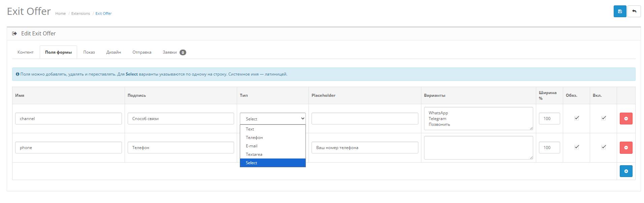Edit the variants textarea with WhatsApp
The image size is (644, 203).
[478, 119]
